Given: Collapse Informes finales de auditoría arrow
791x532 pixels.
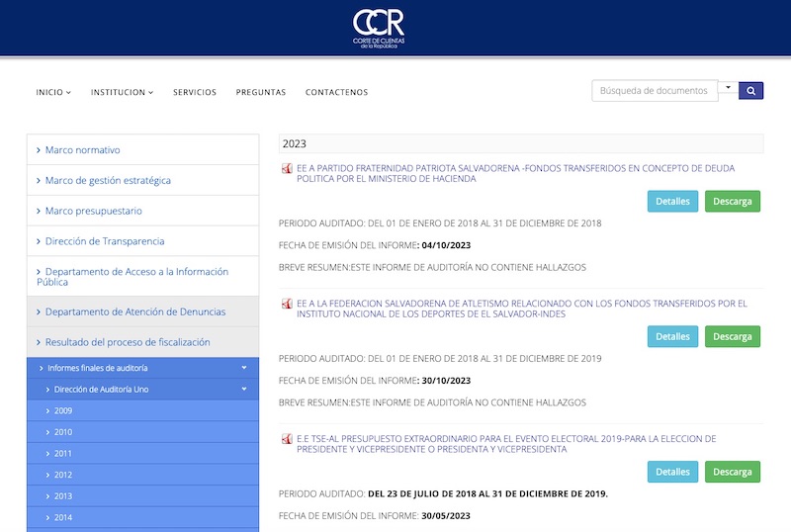Looking at the screenshot, I should tap(244, 368).
